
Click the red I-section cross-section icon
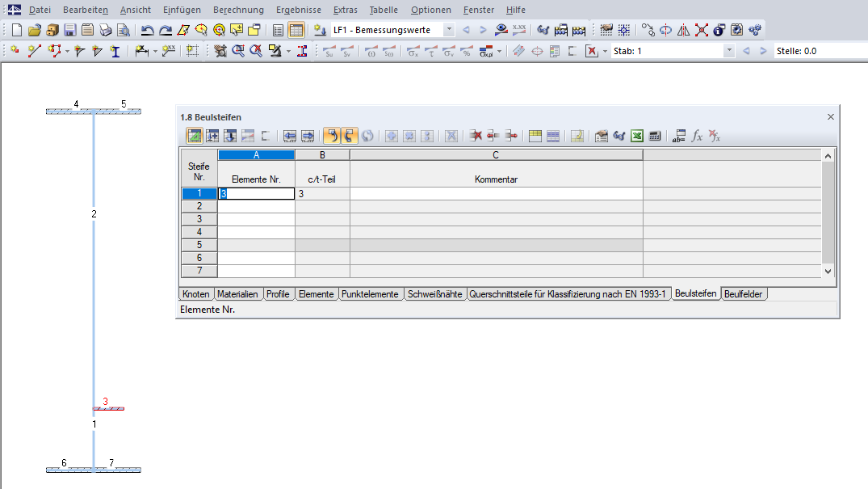pyautogui.click(x=302, y=51)
